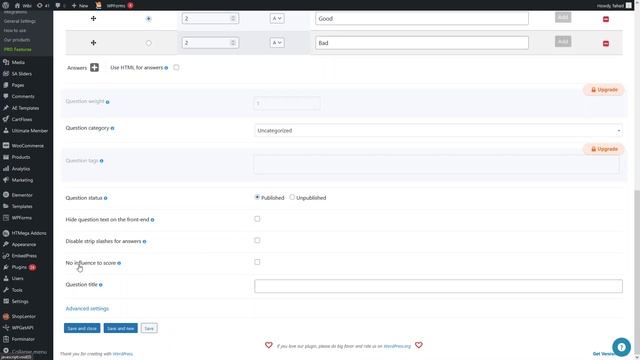640x360 pixels.
Task: Delete the Good answer row
Action: 606,19
